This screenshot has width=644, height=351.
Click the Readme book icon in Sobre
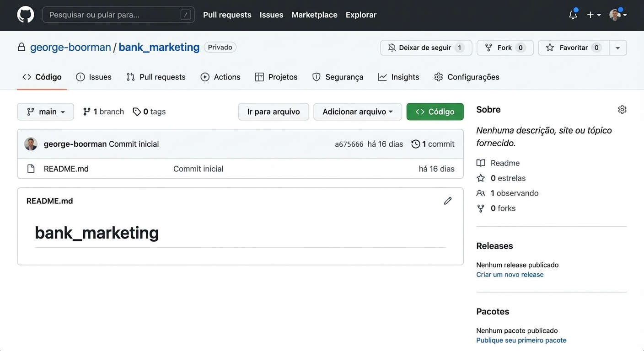click(x=481, y=163)
